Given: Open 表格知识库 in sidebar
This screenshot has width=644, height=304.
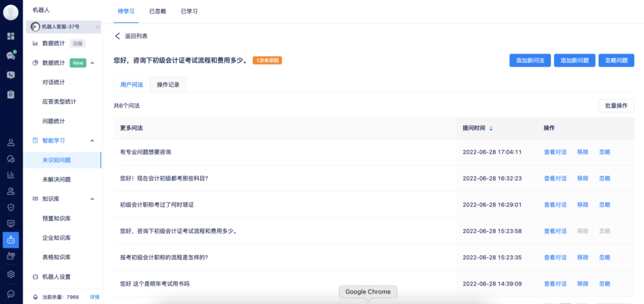Looking at the screenshot, I should point(56,257).
